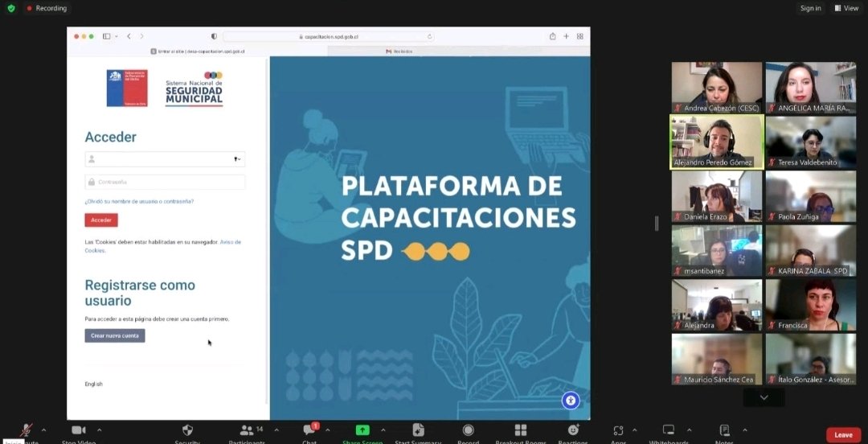This screenshot has height=444, width=868.
Task: Open forgot username or password link
Action: 140,202
